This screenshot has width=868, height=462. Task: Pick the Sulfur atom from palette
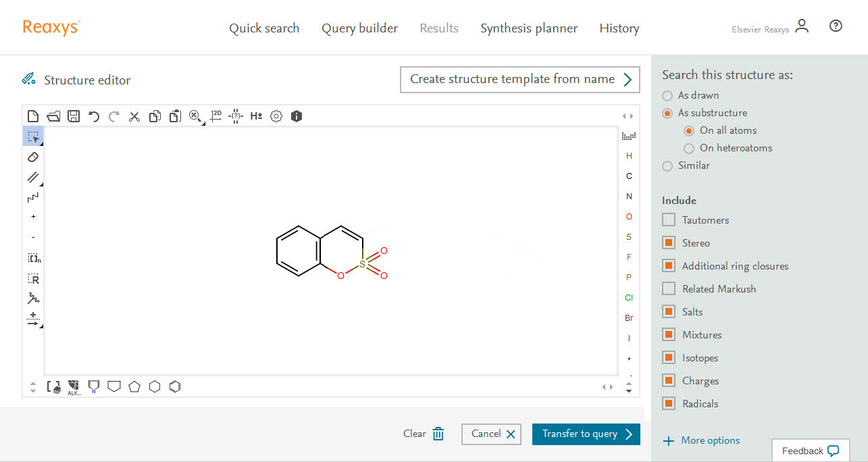click(x=629, y=237)
